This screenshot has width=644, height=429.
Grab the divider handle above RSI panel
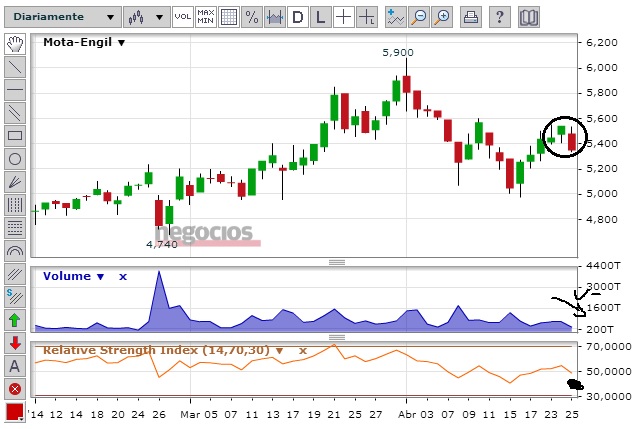[x=337, y=337]
